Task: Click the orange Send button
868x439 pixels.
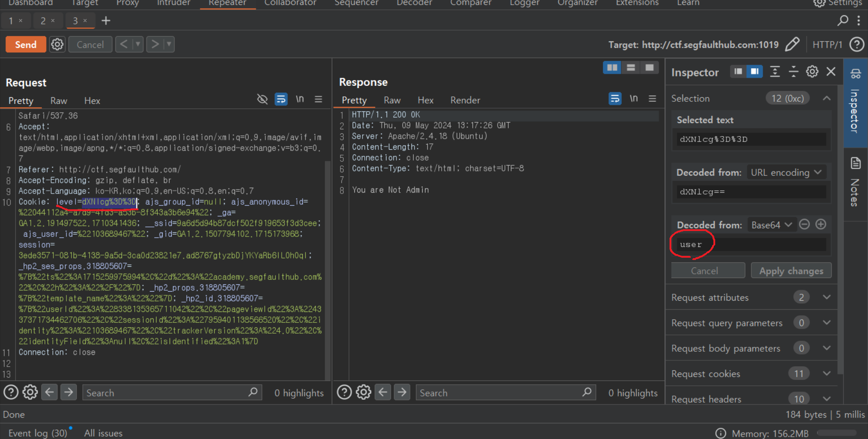Action: click(26, 44)
